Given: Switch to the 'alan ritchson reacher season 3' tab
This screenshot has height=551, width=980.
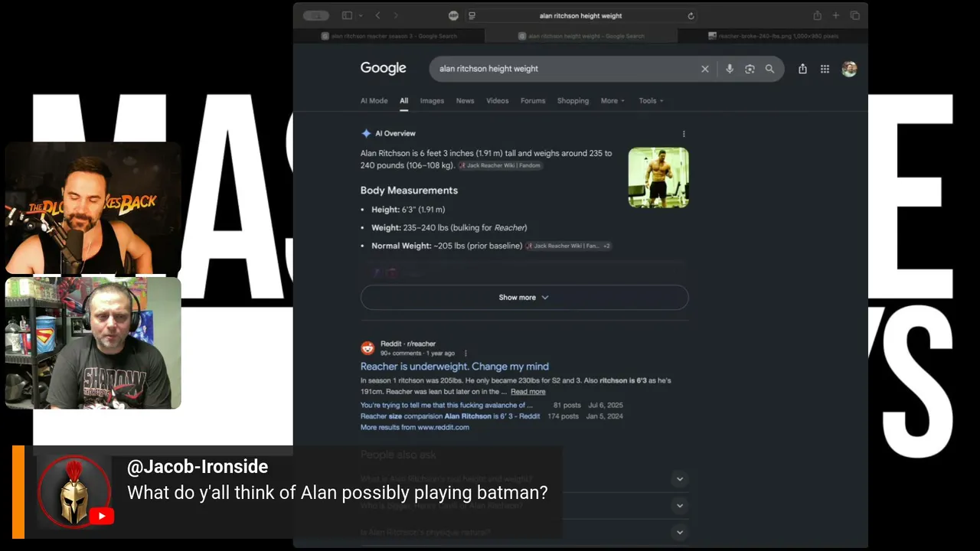Looking at the screenshot, I should pyautogui.click(x=389, y=36).
